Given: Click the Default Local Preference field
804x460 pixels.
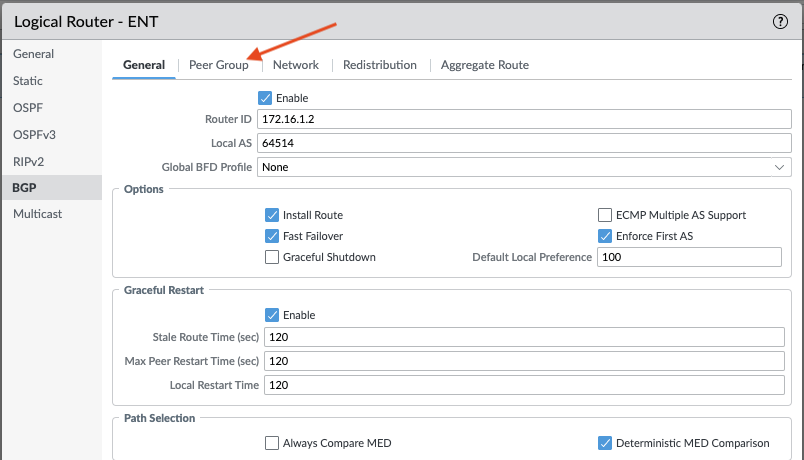Looking at the screenshot, I should point(688,257).
